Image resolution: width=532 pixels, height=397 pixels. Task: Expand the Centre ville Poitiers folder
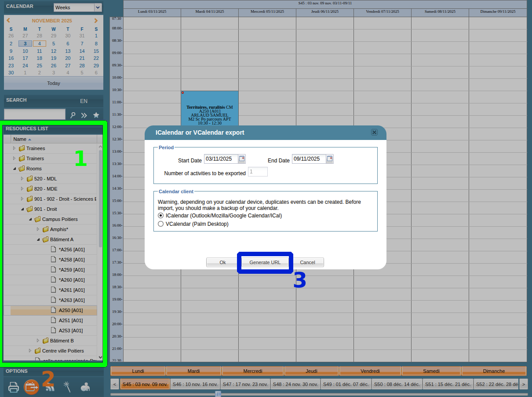[x=30, y=351]
